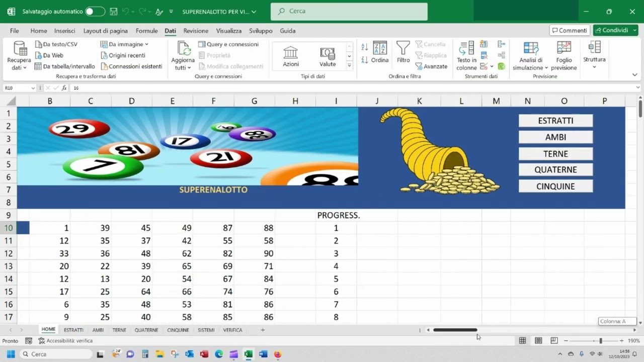Collapse the ribbon with chevron
This screenshot has height=362, width=644.
pos(634,75)
